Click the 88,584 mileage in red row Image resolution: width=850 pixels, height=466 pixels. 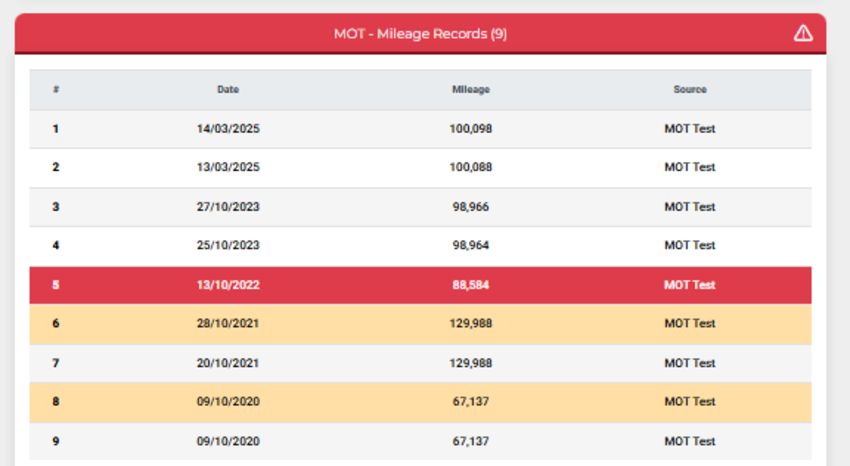471,285
